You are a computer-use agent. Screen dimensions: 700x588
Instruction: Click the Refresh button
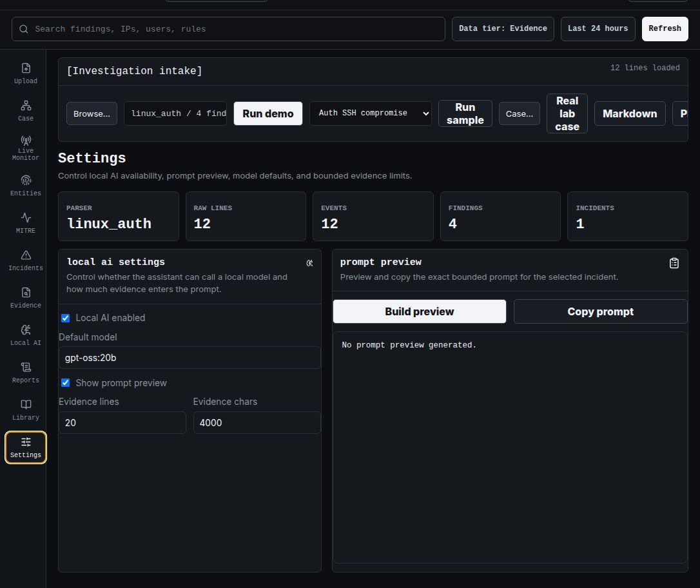click(x=665, y=28)
